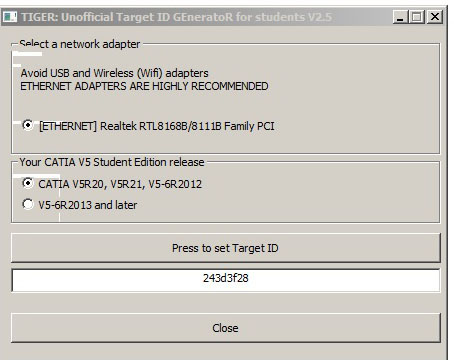Click the bottom Close button
454x360 pixels.
coord(226,328)
